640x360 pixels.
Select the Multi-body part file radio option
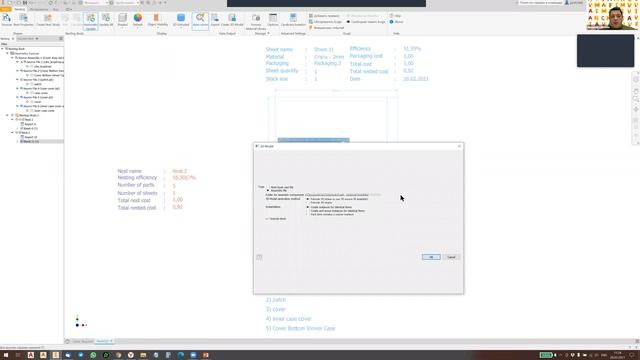268,187
